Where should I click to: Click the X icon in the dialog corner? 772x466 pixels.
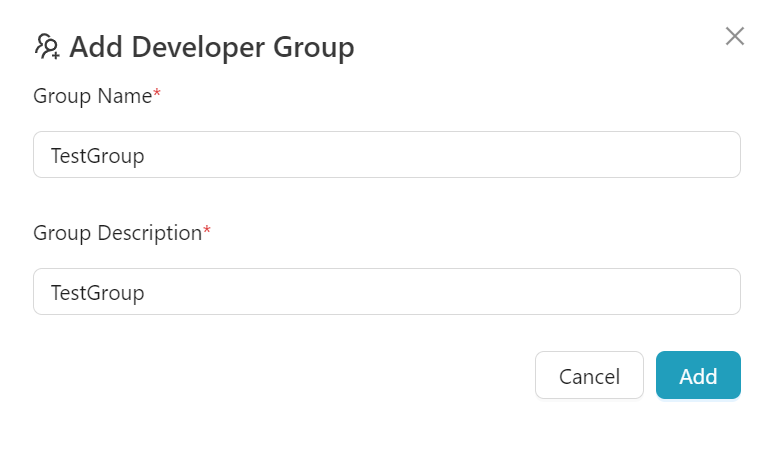pos(735,37)
